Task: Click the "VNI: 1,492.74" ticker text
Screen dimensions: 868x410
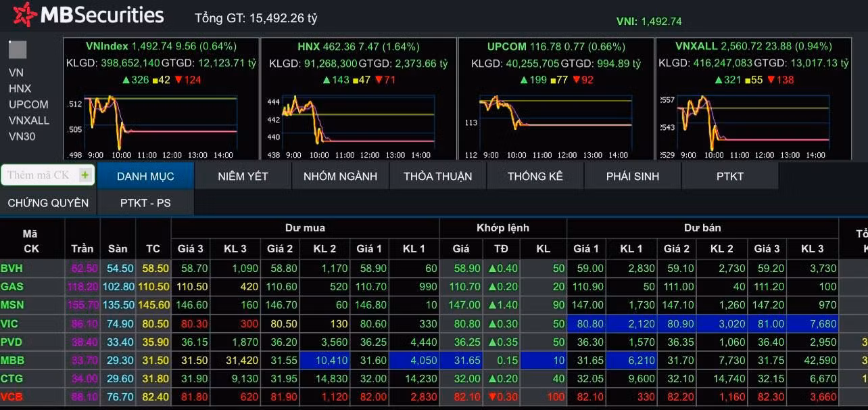Action: pyautogui.click(x=649, y=21)
